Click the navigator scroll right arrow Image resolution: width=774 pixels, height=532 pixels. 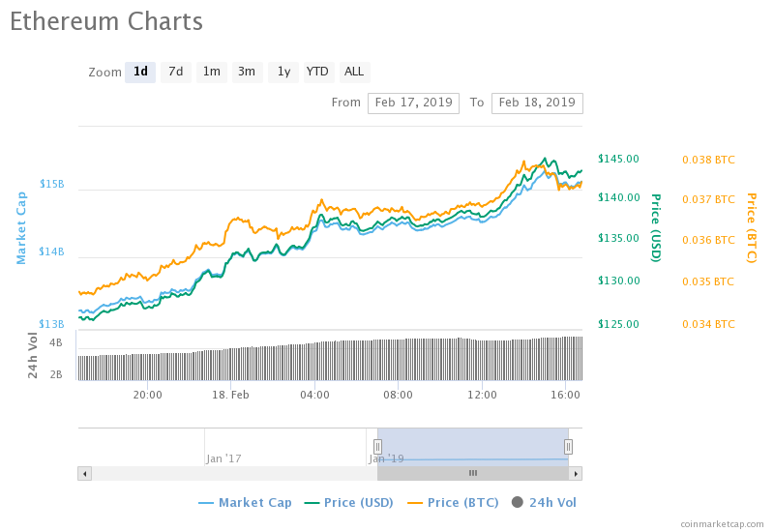[576, 474]
